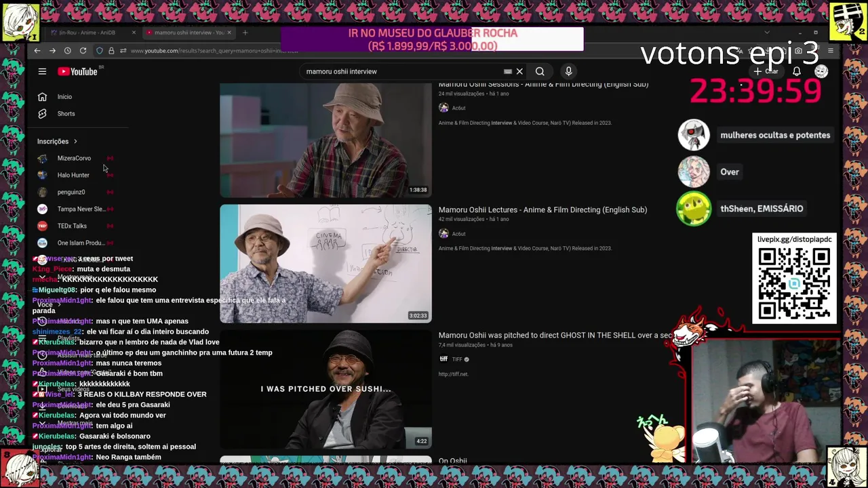
Task: Open the TIFF channel avatar
Action: 443,359
